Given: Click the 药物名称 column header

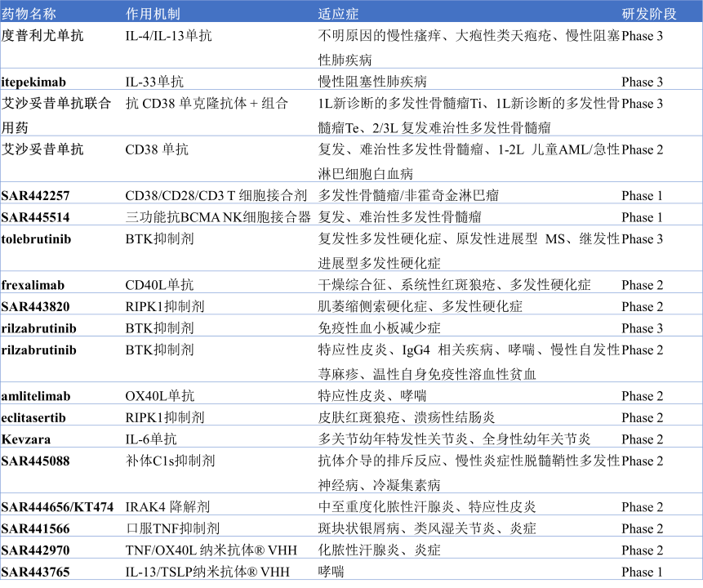Looking at the screenshot, I should (29, 14).
